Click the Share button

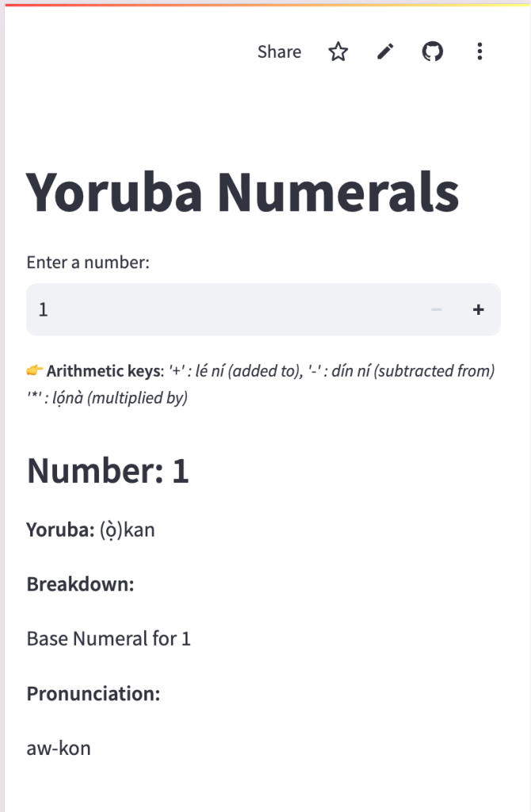tap(279, 52)
